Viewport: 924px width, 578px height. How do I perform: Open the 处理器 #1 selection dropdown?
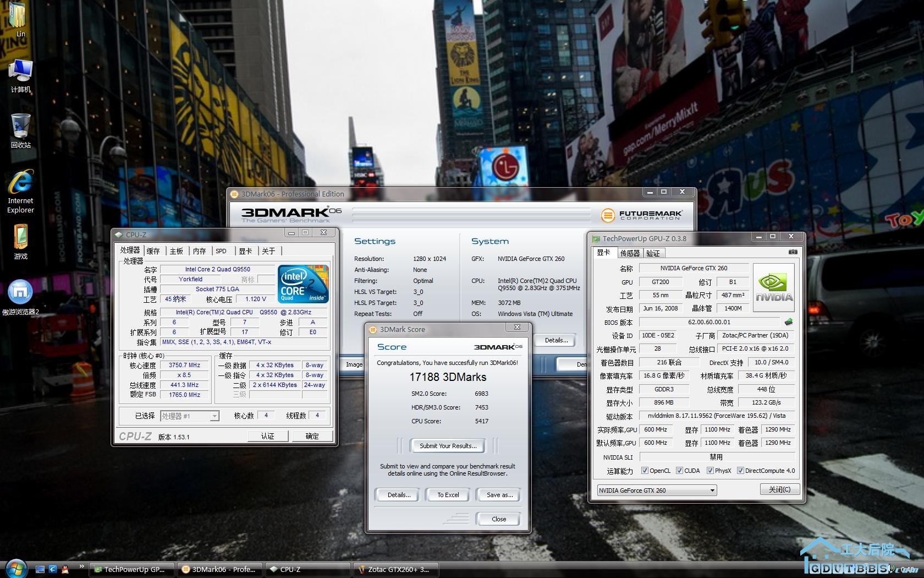point(190,416)
